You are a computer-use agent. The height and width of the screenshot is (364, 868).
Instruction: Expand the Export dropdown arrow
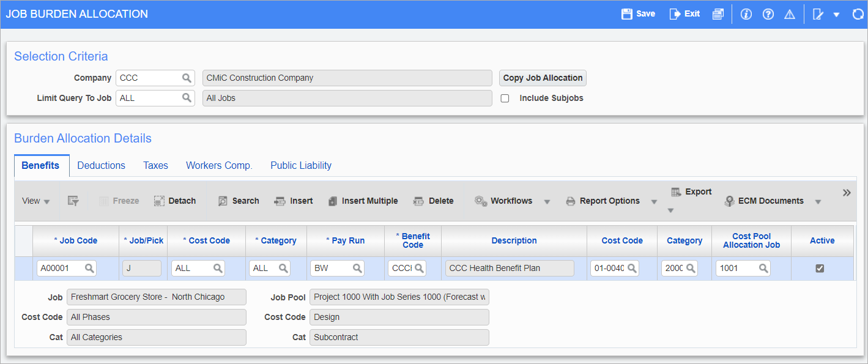[x=670, y=210]
